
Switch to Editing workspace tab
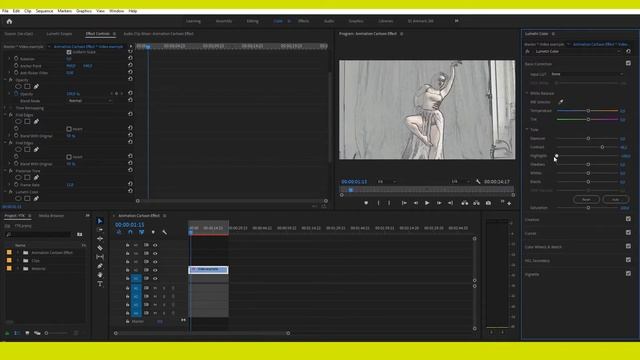pos(252,21)
